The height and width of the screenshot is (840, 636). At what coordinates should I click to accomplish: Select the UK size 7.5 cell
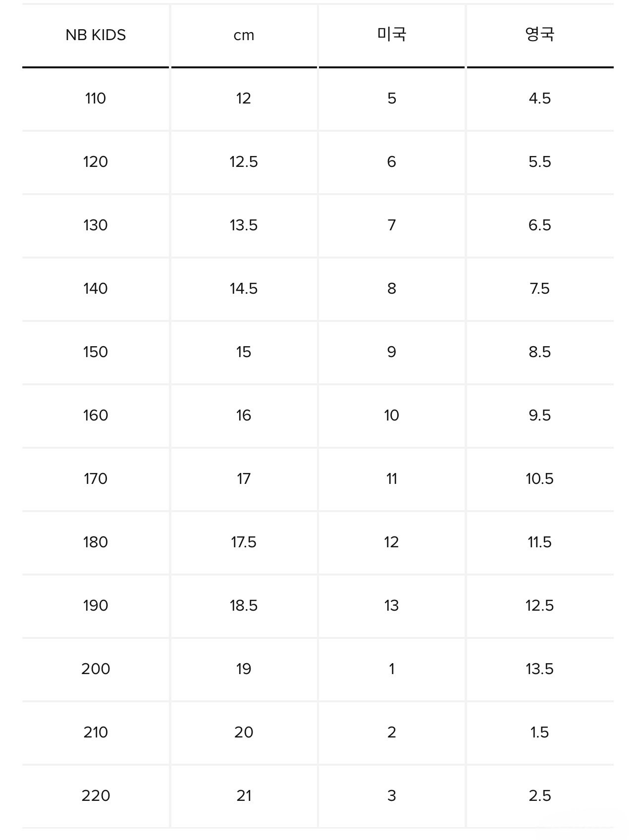point(540,289)
